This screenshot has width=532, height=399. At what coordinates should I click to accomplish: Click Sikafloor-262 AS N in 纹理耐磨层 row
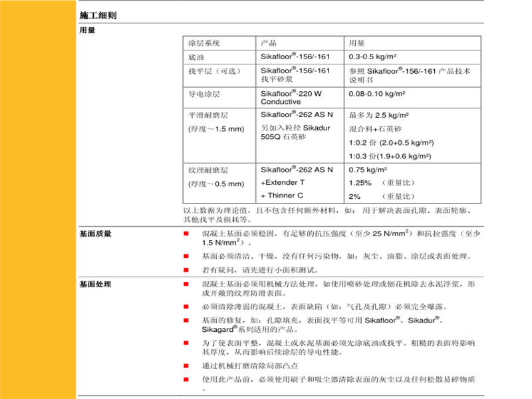297,170
